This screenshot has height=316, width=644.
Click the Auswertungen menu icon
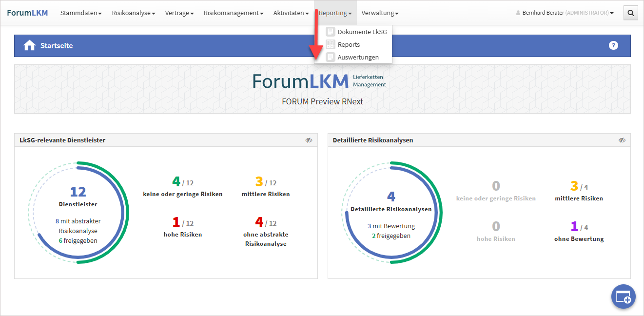(x=331, y=57)
